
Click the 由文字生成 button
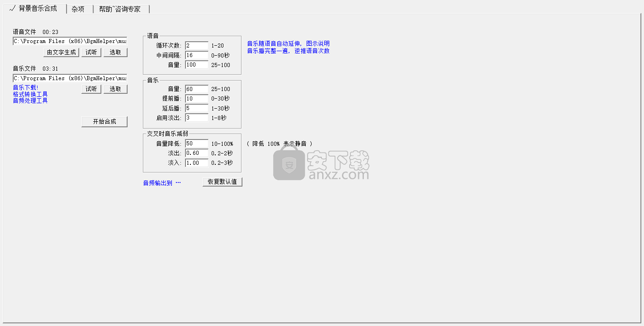[62, 53]
